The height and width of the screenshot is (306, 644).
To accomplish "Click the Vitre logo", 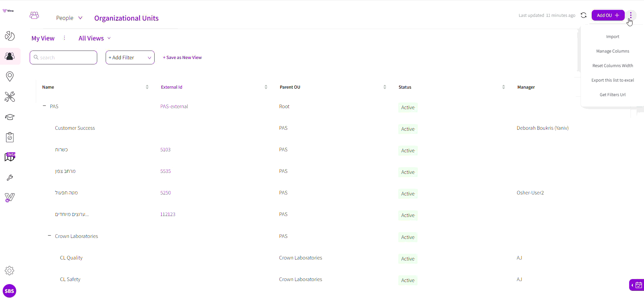I will pos(8,11).
